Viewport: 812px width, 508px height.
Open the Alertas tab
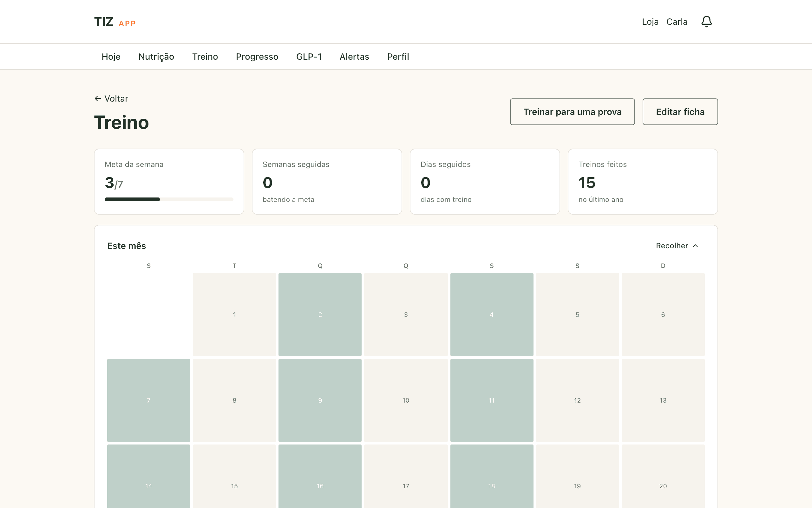(354, 57)
